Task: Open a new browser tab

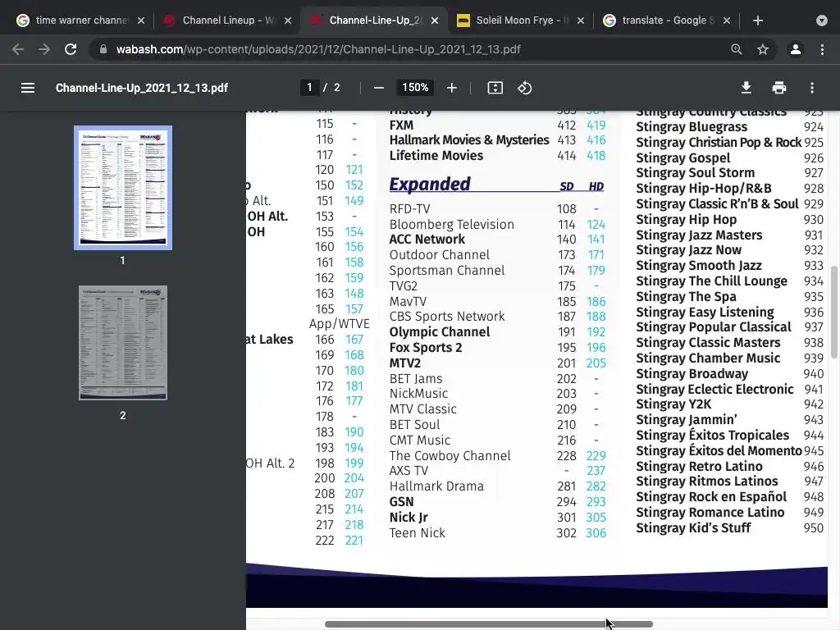Action: tap(757, 21)
